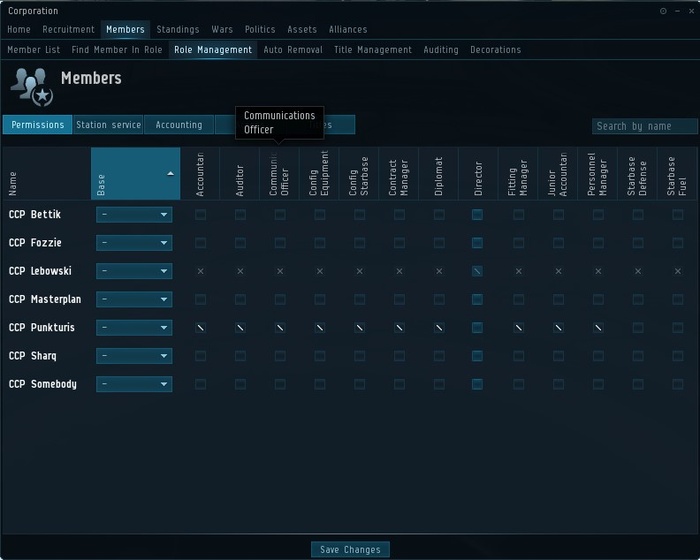Viewport: 700px width, 560px height.
Task: Toggle Director checkbox for CCP Bettik
Action: click(x=477, y=215)
